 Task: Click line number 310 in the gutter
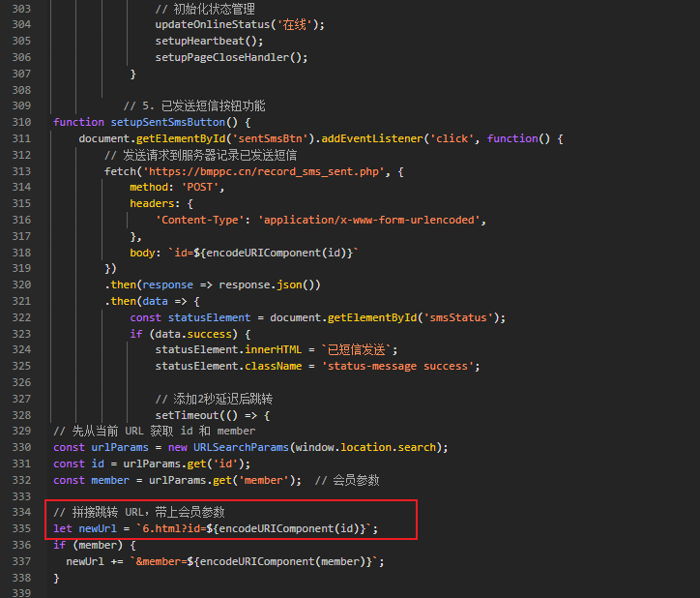pyautogui.click(x=21, y=122)
